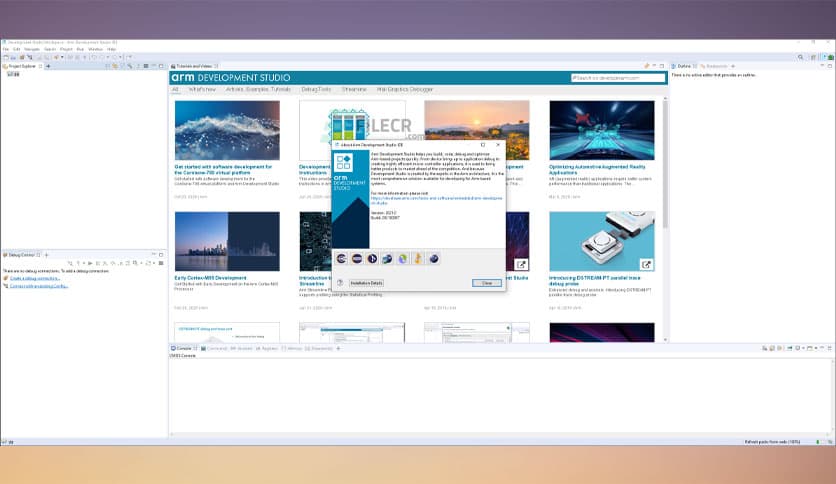Click search field on developer.arm.com banner
Screen dimensions: 836x484
618,78
